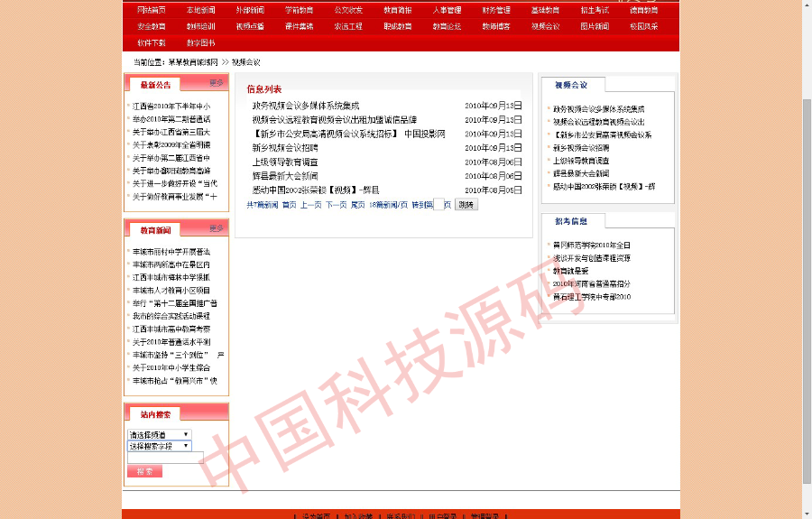Click the 跳转 page jump button
Image resolution: width=812 pixels, height=519 pixels.
pos(466,206)
